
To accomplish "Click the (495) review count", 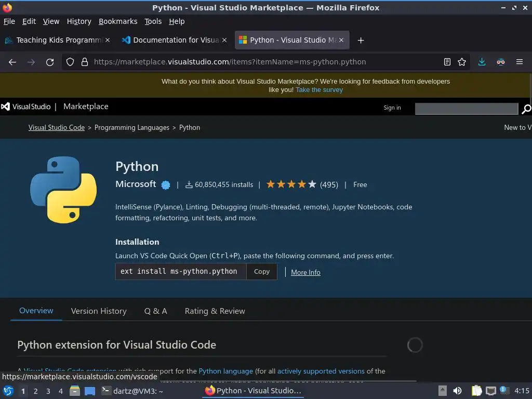I will coord(329,185).
